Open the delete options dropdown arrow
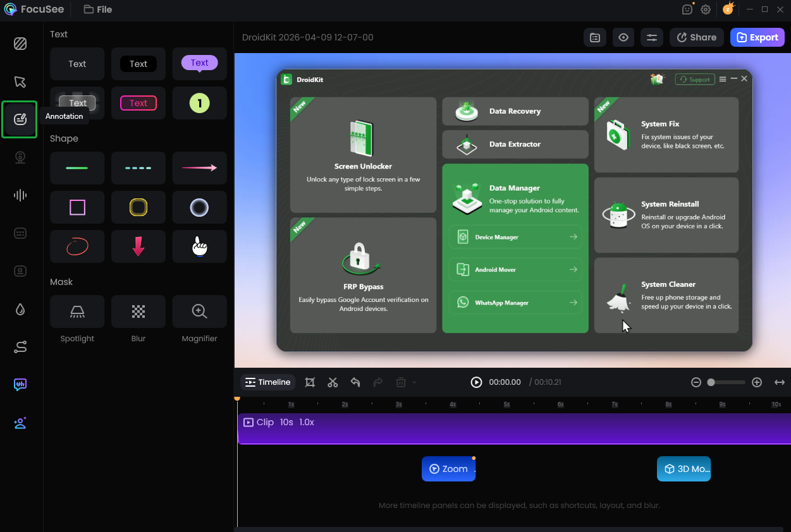 pos(414,382)
